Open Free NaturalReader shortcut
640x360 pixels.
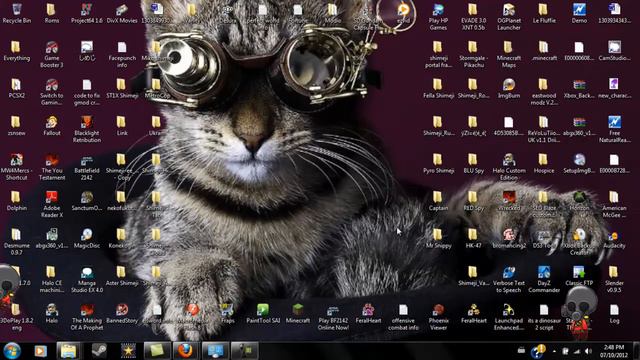614,129
